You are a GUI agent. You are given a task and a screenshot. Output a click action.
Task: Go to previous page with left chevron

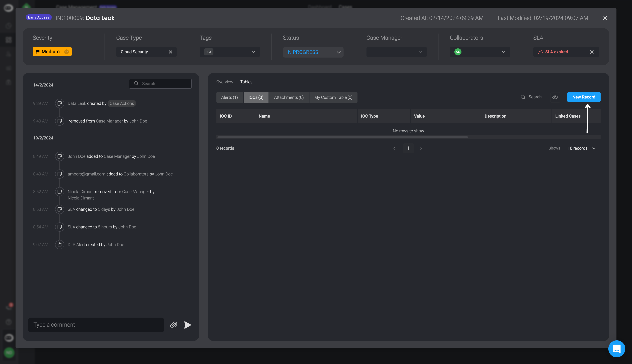tap(395, 148)
